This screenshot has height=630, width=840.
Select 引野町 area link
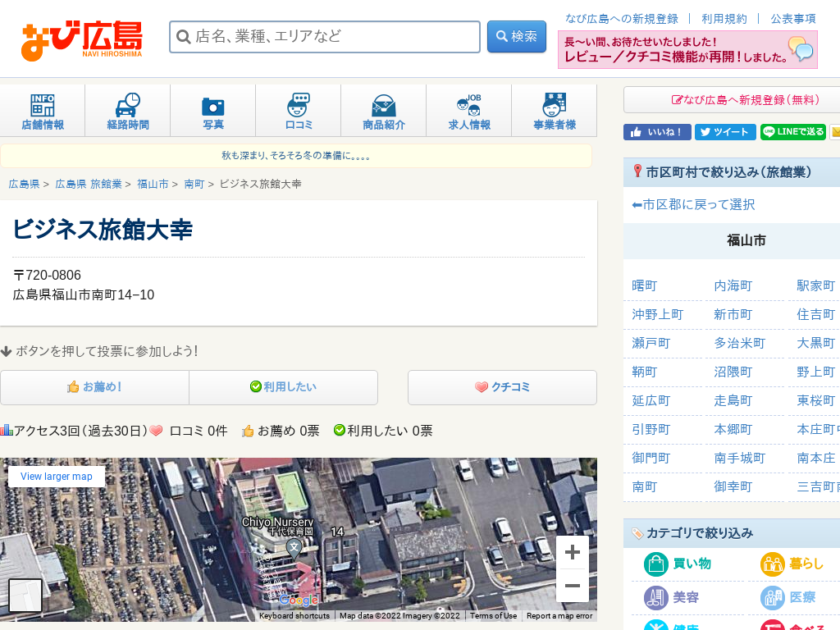(x=651, y=429)
